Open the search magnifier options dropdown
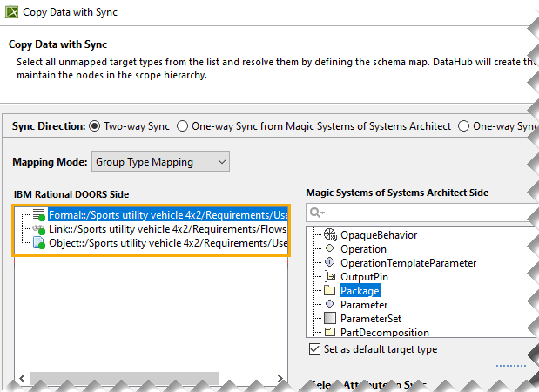The width and height of the screenshot is (539, 392). 317,213
